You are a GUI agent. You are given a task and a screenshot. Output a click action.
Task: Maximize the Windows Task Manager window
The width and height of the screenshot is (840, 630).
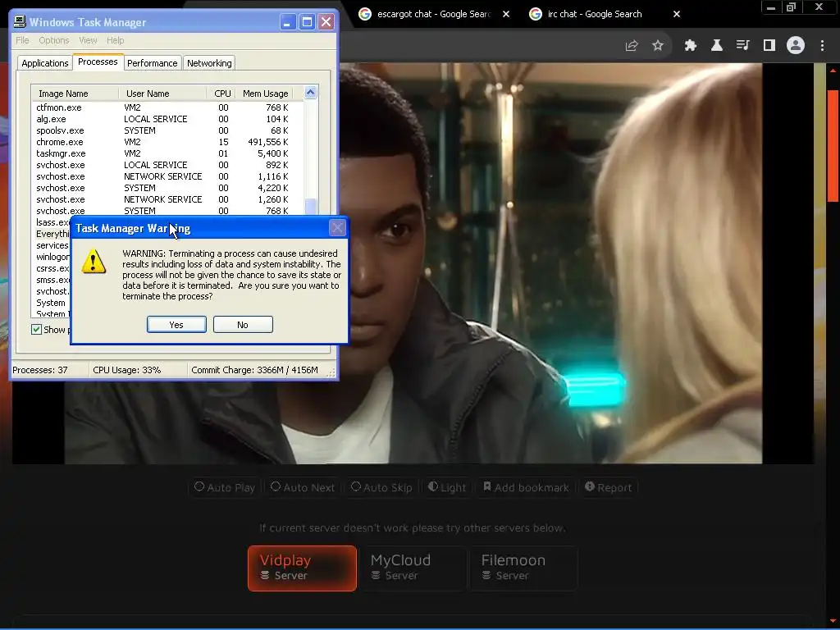(307, 22)
